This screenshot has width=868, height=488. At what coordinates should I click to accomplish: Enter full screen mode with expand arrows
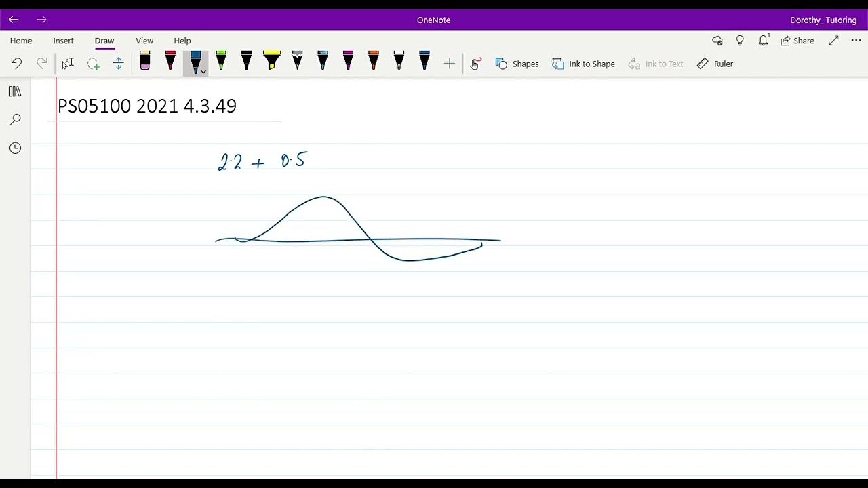pyautogui.click(x=833, y=41)
